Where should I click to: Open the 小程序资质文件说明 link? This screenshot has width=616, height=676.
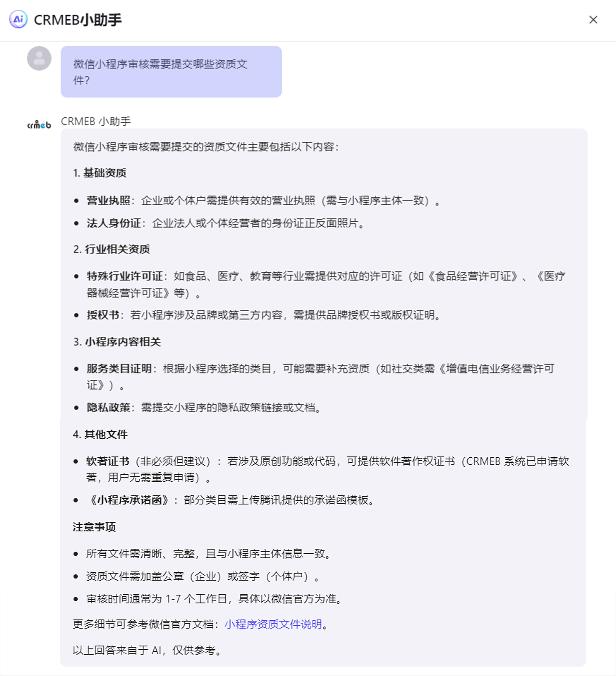[273, 624]
